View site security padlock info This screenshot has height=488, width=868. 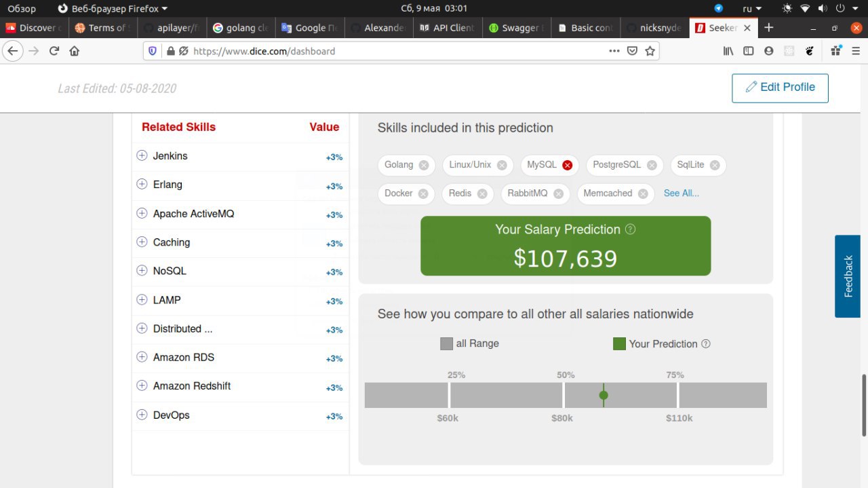click(x=170, y=51)
